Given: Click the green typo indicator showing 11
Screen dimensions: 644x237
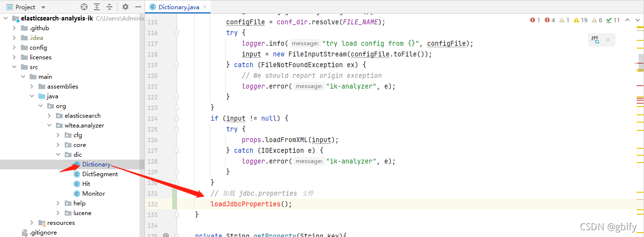Looking at the screenshot, I should click(x=613, y=20).
